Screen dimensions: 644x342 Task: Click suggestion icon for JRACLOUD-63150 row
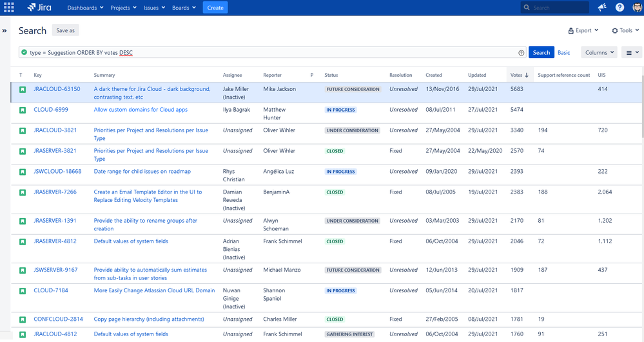(x=22, y=89)
